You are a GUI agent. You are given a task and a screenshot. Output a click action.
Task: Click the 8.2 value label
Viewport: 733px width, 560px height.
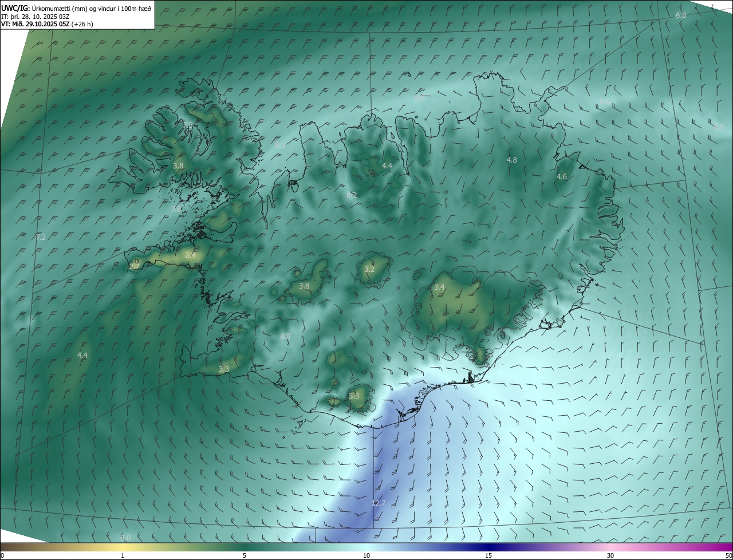pos(352,195)
